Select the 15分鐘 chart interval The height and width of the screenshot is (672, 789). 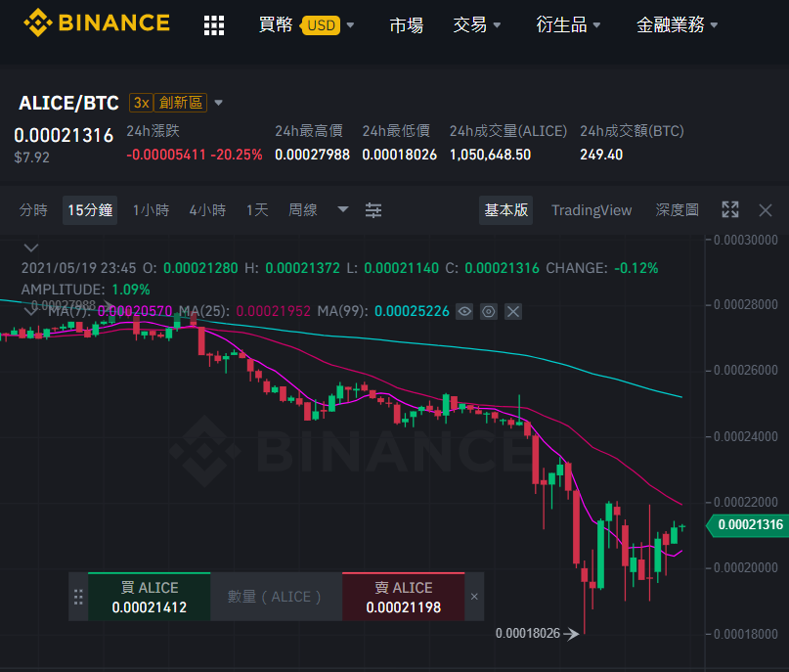click(x=90, y=210)
